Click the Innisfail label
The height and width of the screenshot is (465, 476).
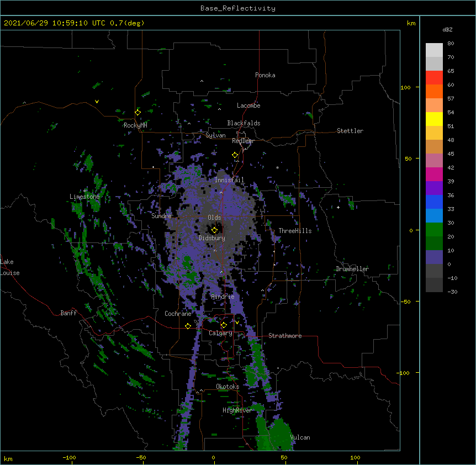point(229,180)
